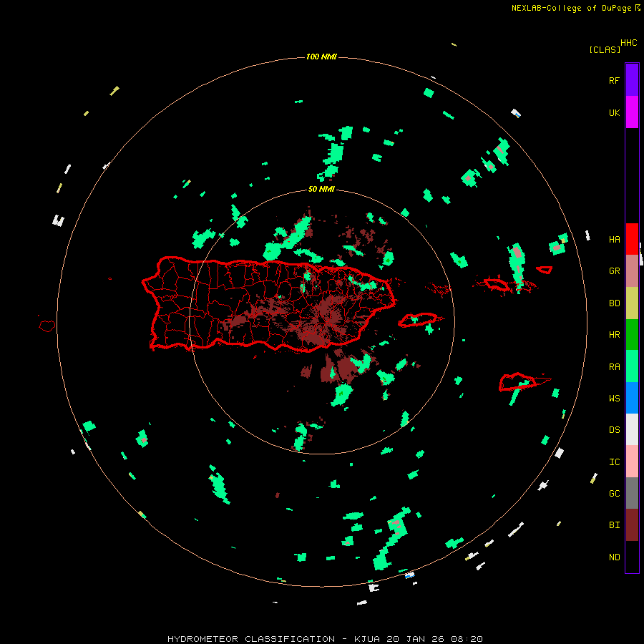
Task: Click the Hydrometeor Classification KJUA title caption
Action: click(325, 639)
